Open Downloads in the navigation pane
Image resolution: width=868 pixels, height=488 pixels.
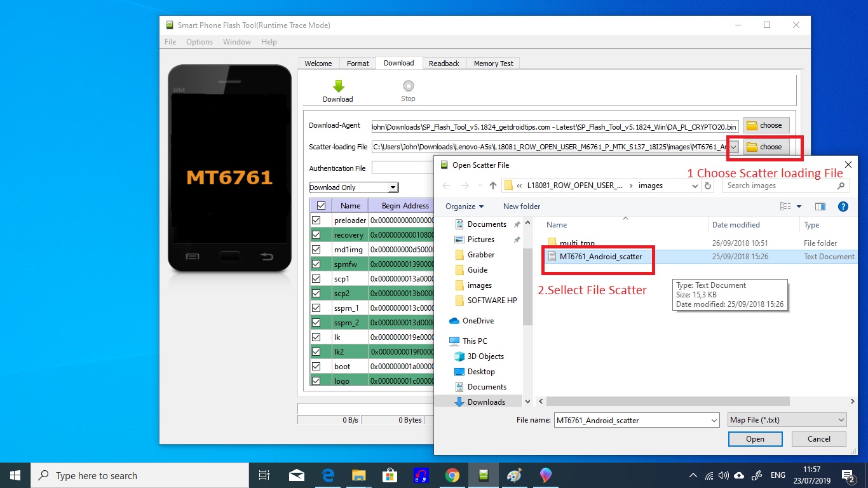480,402
